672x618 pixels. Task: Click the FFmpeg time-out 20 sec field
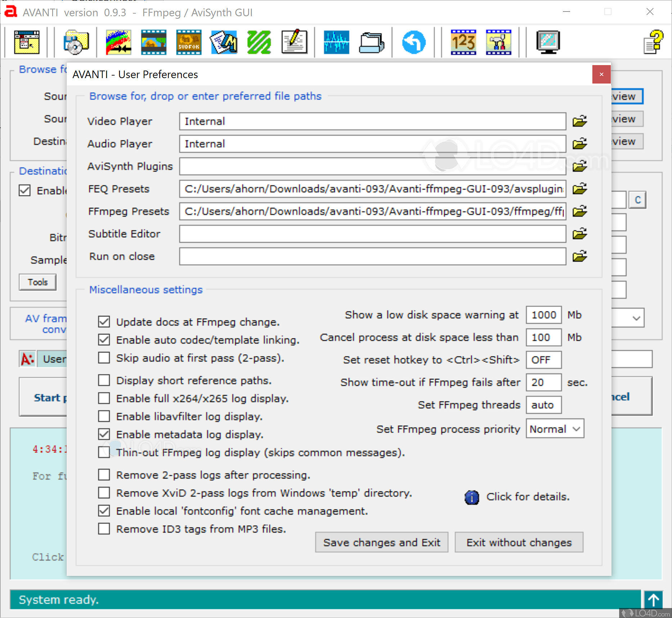544,382
